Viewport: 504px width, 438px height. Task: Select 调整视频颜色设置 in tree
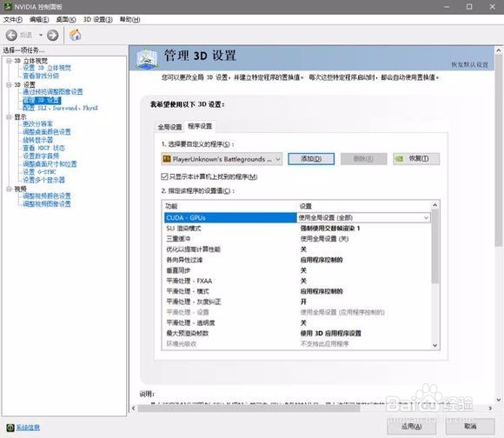(47, 196)
